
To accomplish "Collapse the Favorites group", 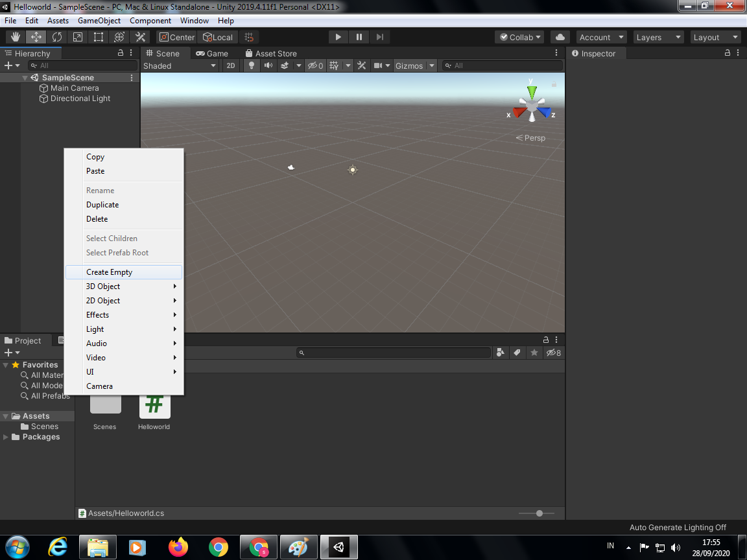I will [6, 365].
